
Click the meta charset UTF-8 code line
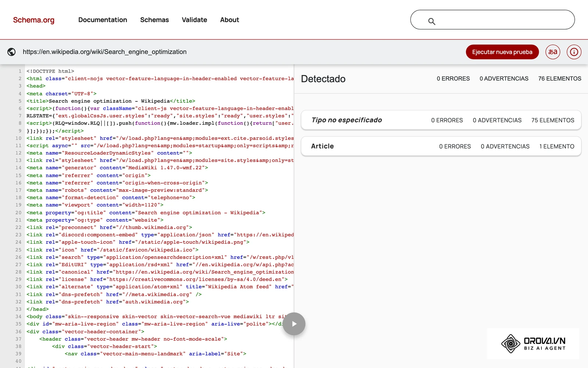click(x=61, y=93)
